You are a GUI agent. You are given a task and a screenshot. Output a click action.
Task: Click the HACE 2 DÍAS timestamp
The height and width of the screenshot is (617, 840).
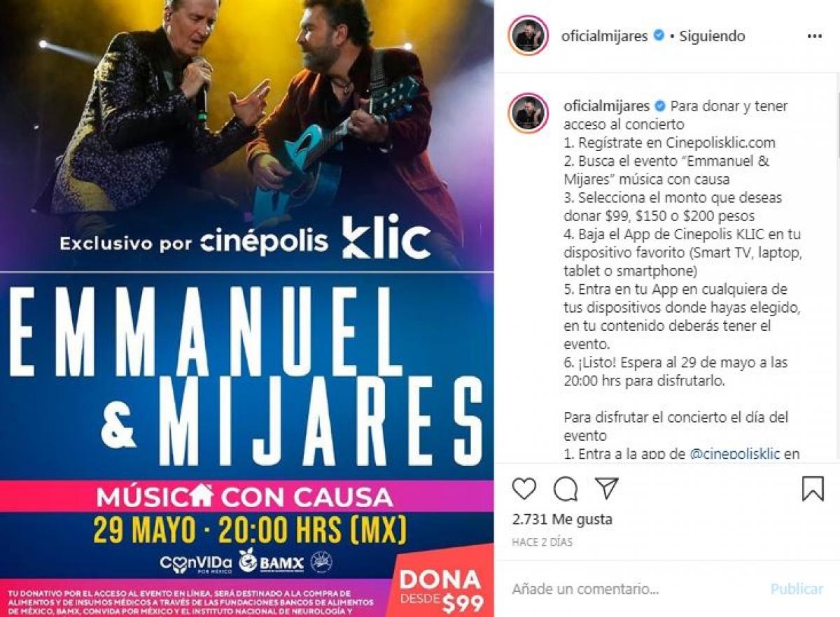(542, 541)
